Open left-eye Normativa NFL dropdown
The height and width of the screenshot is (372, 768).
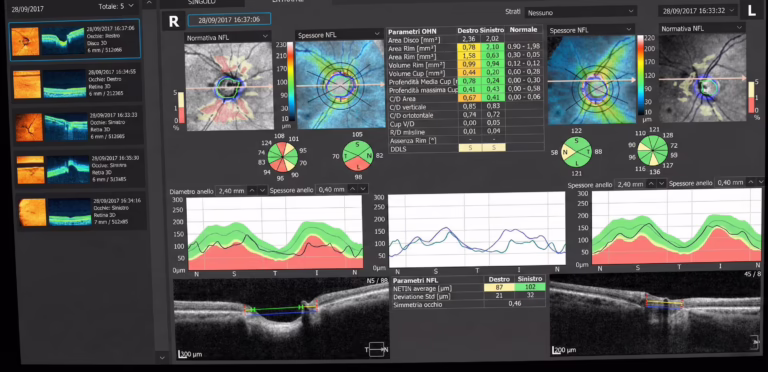(x=702, y=28)
